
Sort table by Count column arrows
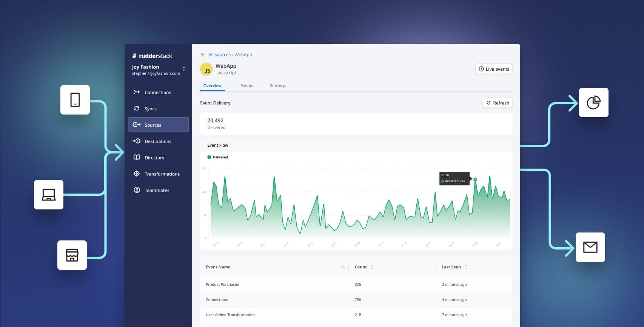click(x=372, y=267)
